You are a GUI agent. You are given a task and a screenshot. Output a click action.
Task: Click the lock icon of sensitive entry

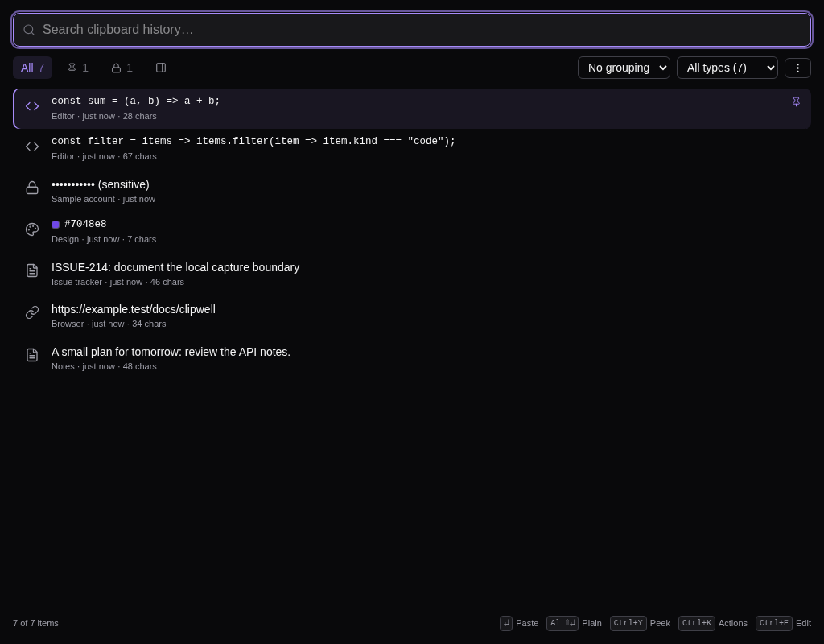[32, 188]
